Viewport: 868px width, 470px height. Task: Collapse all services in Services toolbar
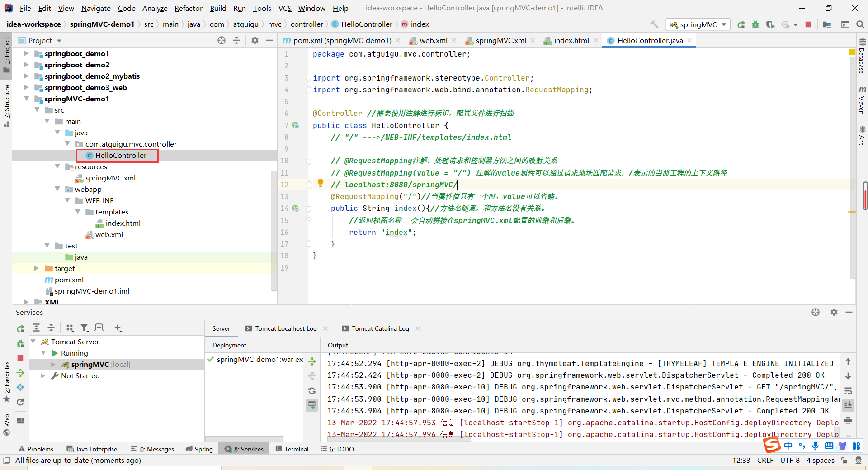(51, 328)
